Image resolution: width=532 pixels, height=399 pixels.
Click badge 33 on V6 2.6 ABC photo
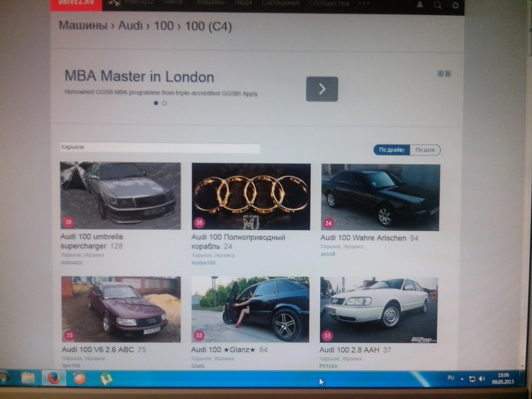point(69,335)
